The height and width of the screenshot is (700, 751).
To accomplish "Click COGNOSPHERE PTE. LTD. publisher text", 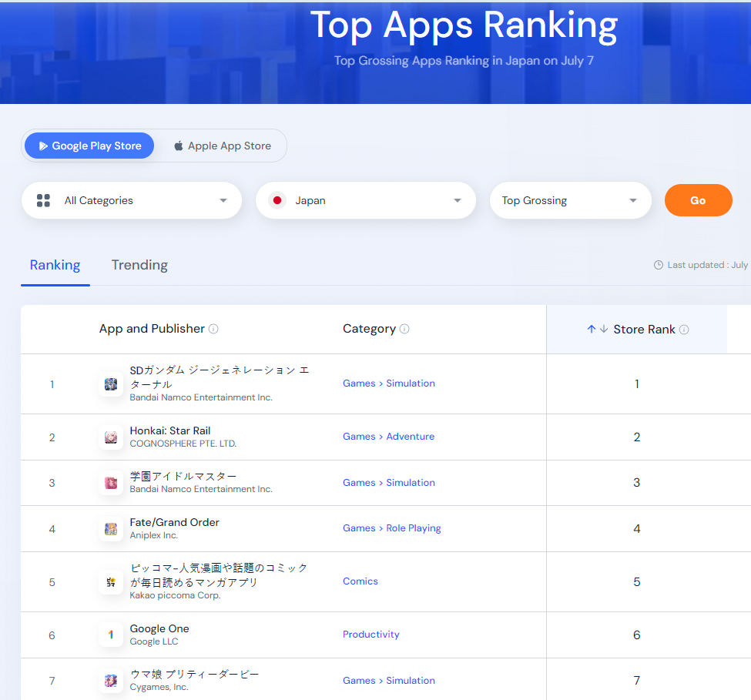I will (183, 444).
